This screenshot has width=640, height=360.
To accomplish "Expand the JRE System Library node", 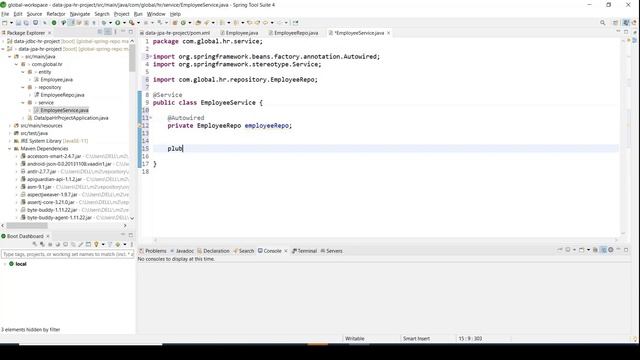I will [x=10, y=141].
